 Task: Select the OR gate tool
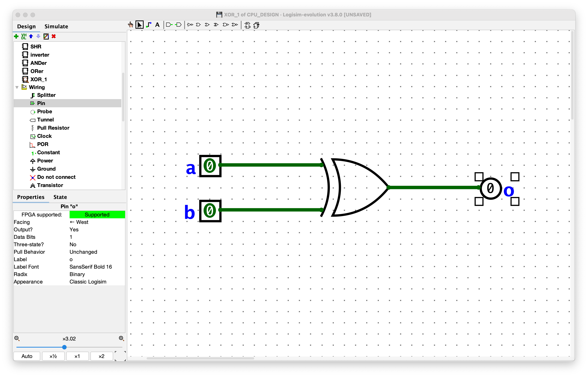click(x=207, y=25)
